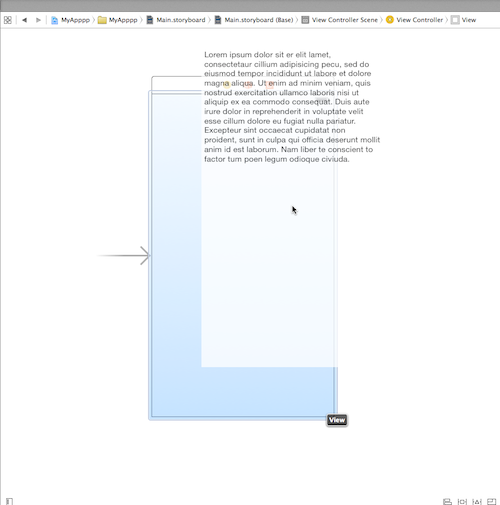Image resolution: width=500 pixels, height=505 pixels.
Task: Open MyApppp folder breadcrumb
Action: click(x=118, y=20)
